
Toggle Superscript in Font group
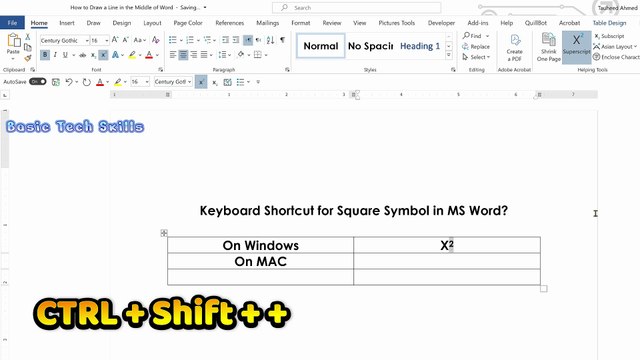[103, 55]
